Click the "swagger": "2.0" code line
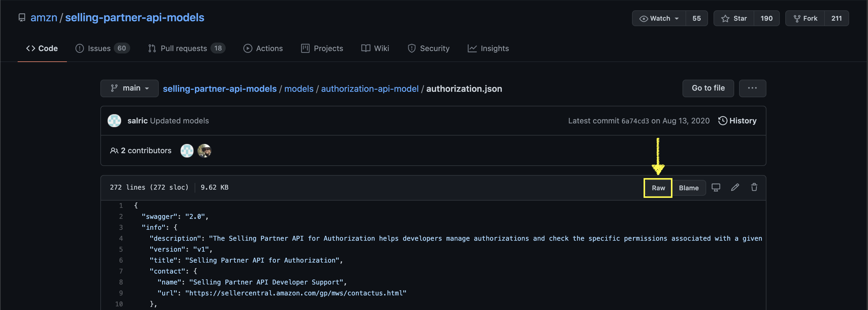 coord(175,217)
